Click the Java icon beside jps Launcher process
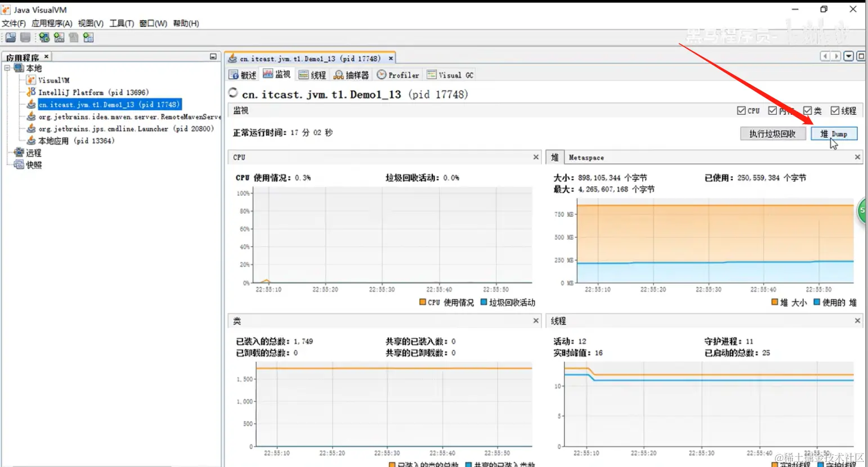Screen dimensions: 868x467 pyautogui.click(x=32, y=128)
